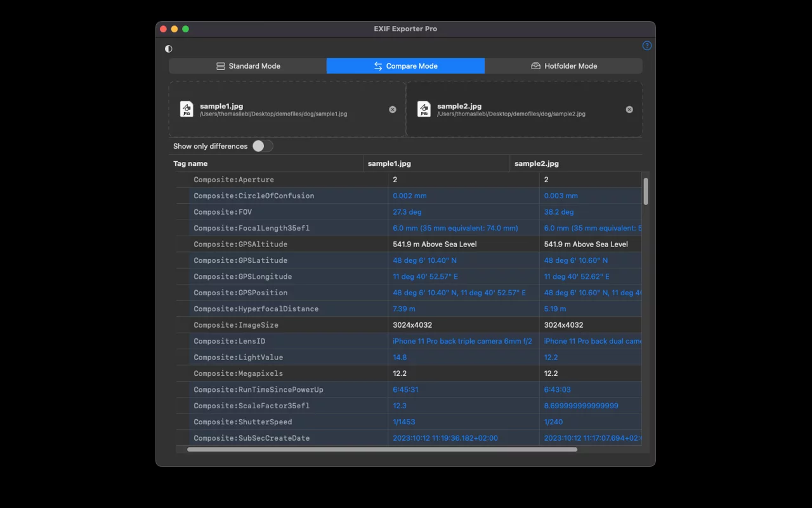Image resolution: width=812 pixels, height=508 pixels.
Task: Toggle the light/dark appearance icon
Action: (x=169, y=49)
